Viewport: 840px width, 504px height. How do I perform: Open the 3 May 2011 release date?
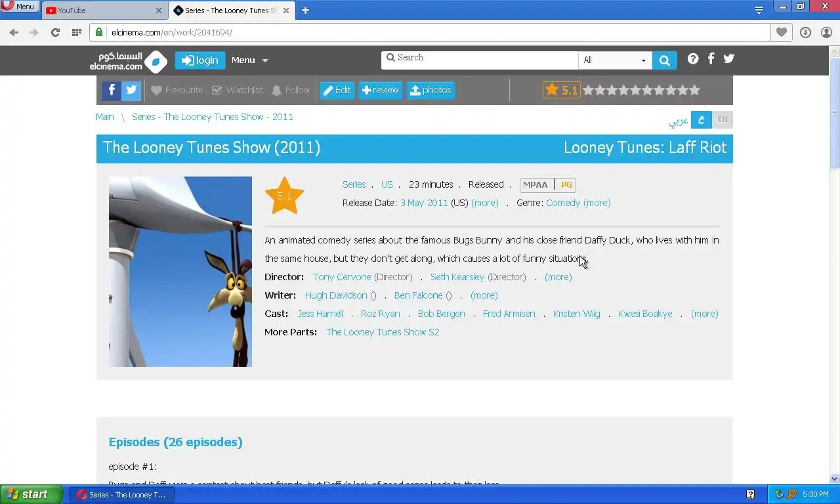click(x=424, y=203)
